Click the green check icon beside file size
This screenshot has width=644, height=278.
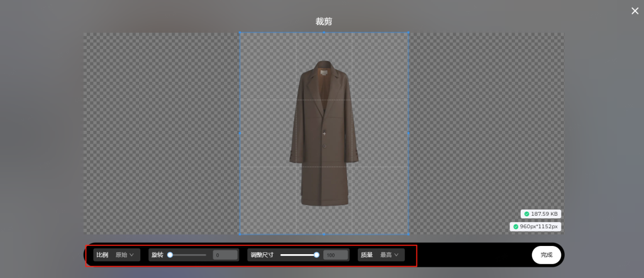[526, 214]
